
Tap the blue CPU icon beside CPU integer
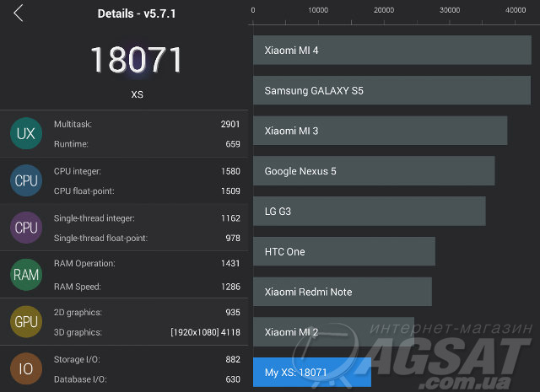coord(26,180)
